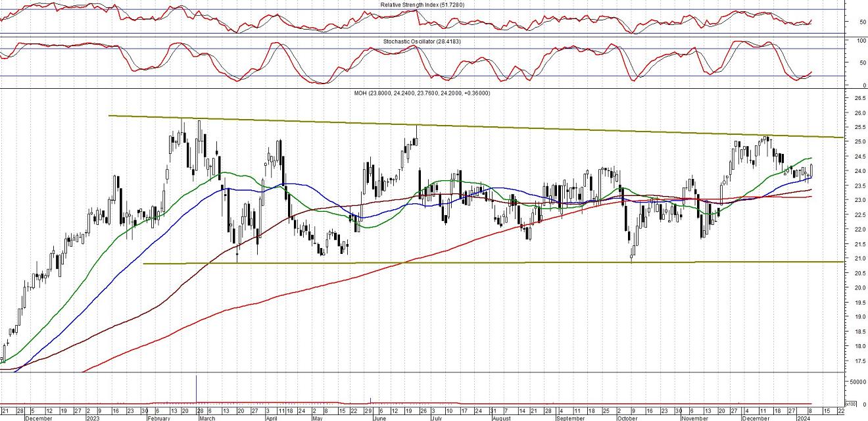Click the October month label

tap(627, 418)
